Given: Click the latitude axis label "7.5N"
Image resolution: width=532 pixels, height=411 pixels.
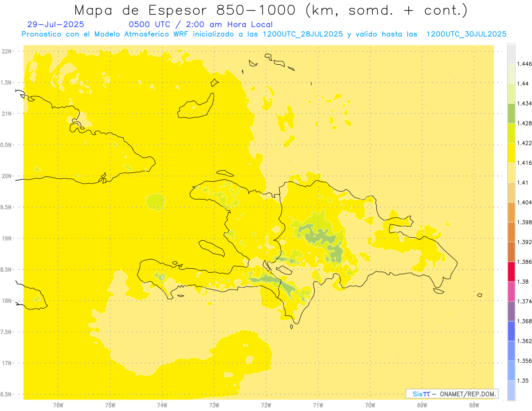Looking at the screenshot, I should 7,332.
